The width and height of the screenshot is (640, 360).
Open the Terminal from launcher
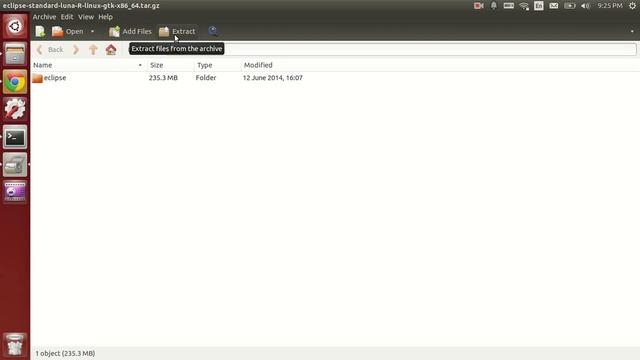15,137
